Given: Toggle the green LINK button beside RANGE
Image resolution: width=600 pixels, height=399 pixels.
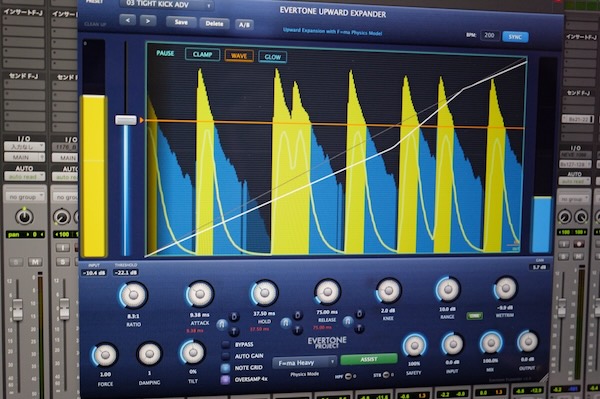Looking at the screenshot, I should [474, 316].
